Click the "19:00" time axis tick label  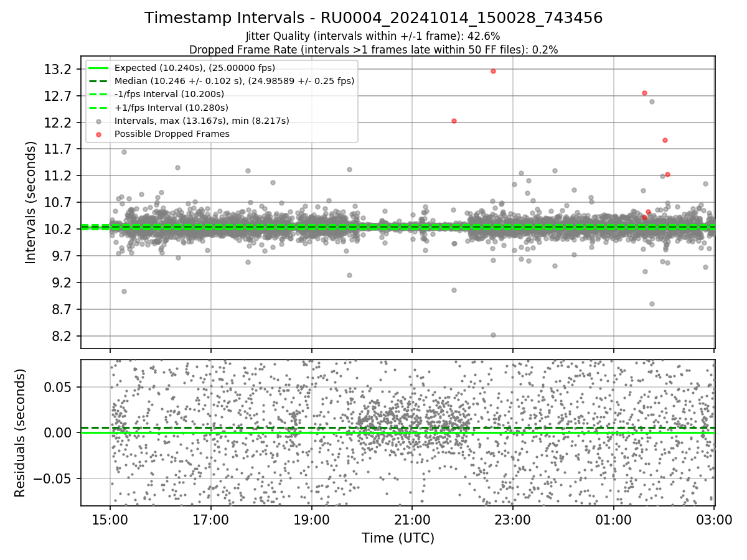coord(312,519)
